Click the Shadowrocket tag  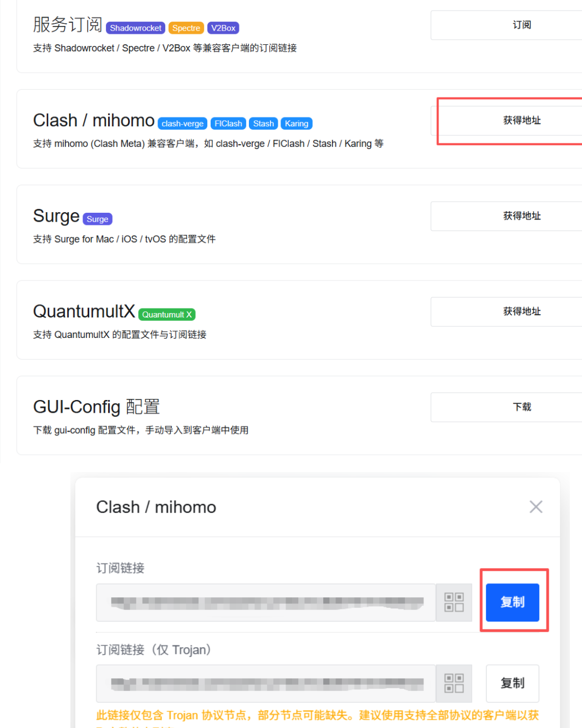click(136, 28)
